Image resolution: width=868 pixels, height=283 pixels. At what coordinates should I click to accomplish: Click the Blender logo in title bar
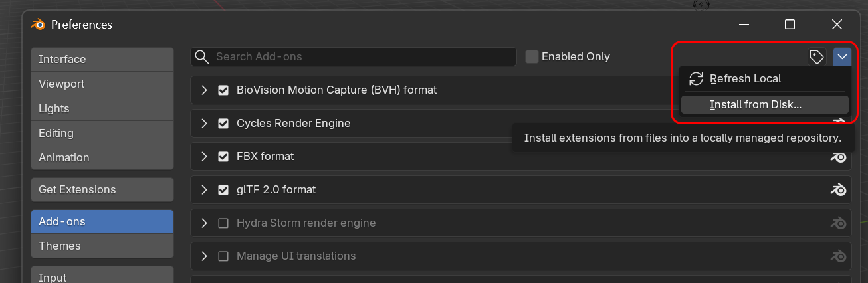(x=38, y=25)
